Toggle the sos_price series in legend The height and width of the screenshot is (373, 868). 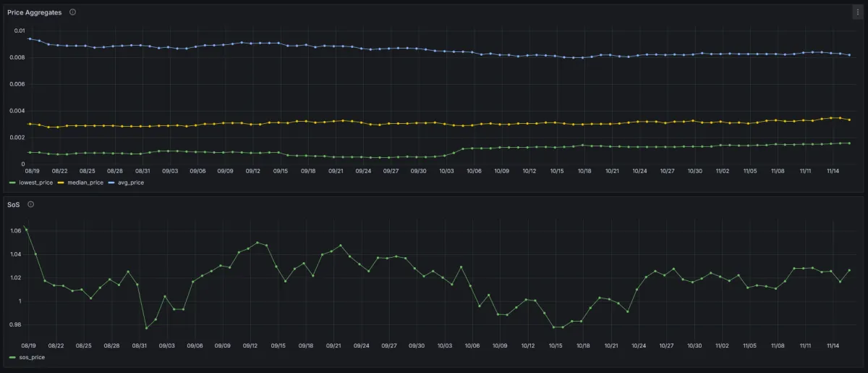(x=32, y=358)
